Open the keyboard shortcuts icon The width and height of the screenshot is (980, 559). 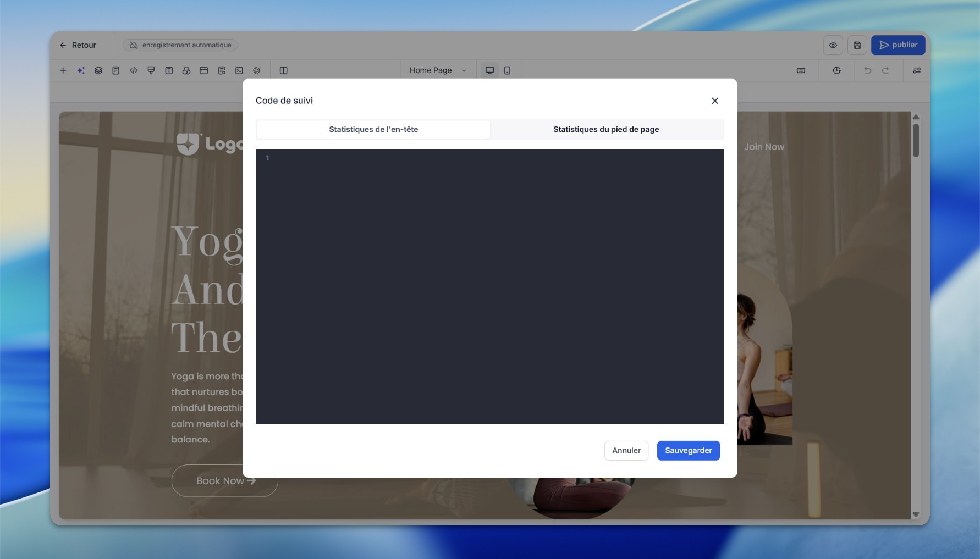click(x=801, y=70)
